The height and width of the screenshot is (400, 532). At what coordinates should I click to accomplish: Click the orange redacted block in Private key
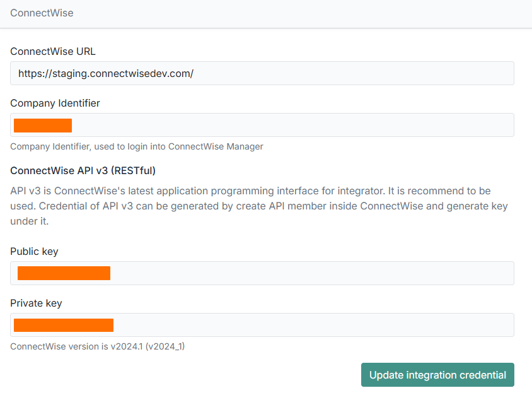[64, 325]
